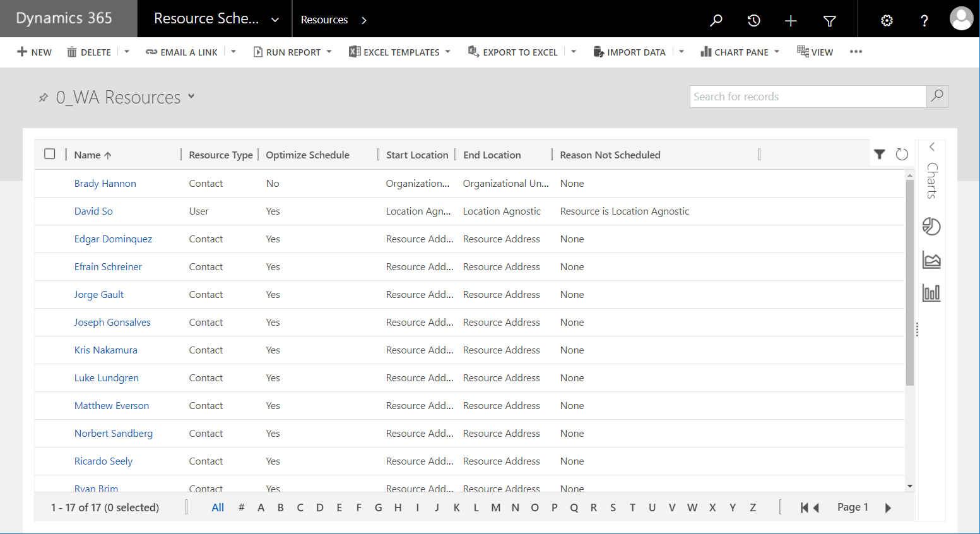Select all rows with the header checkbox

click(x=50, y=153)
